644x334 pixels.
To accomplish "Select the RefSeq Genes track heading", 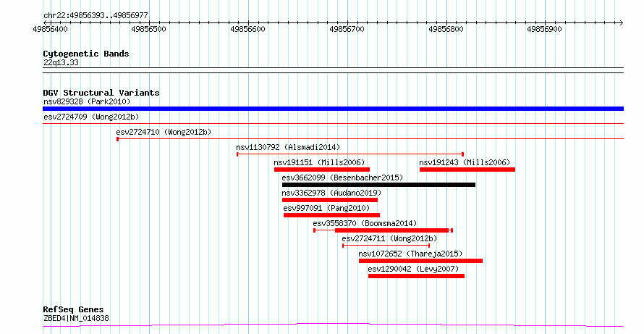I will (x=74, y=309).
